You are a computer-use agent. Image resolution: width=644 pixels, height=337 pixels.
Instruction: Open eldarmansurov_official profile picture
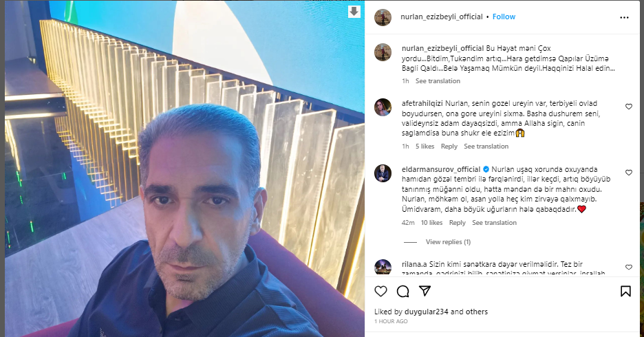point(383,173)
